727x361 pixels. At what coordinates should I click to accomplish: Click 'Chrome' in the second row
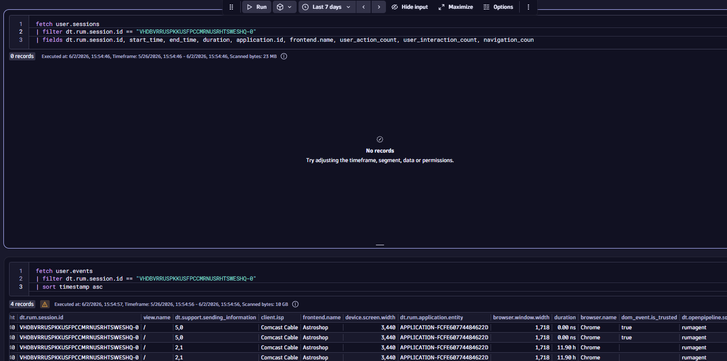pyautogui.click(x=590, y=338)
